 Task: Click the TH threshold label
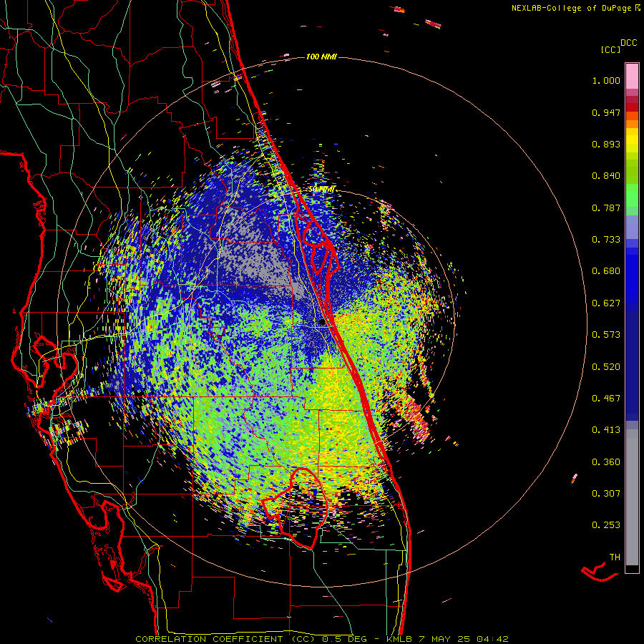(x=615, y=557)
